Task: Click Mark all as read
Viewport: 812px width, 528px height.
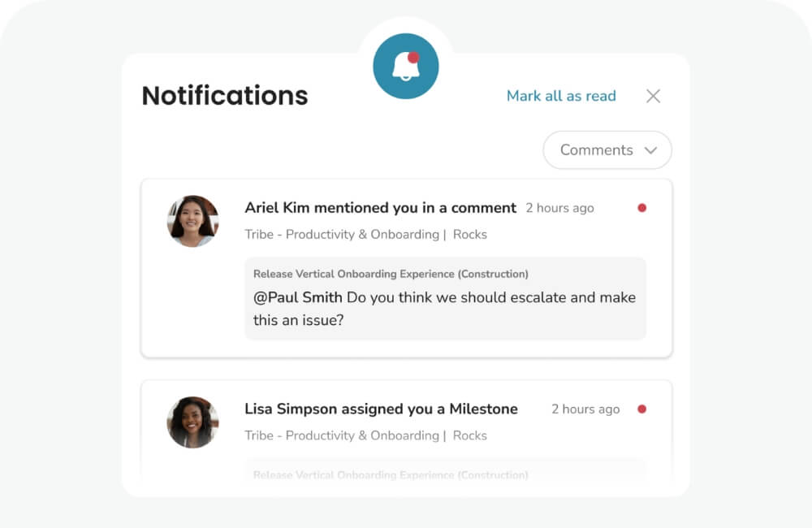Action: (561, 96)
